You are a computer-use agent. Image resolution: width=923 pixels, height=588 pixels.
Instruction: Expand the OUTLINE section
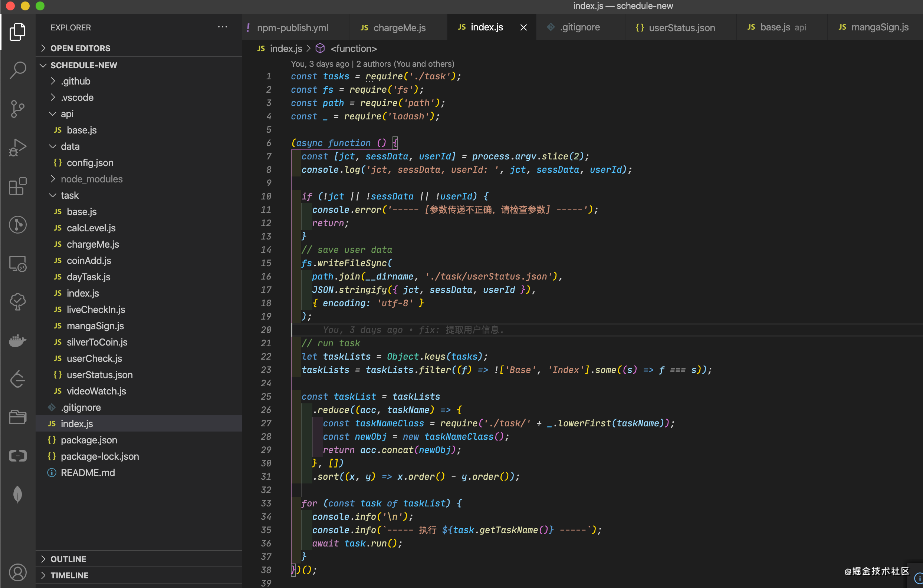click(x=68, y=559)
